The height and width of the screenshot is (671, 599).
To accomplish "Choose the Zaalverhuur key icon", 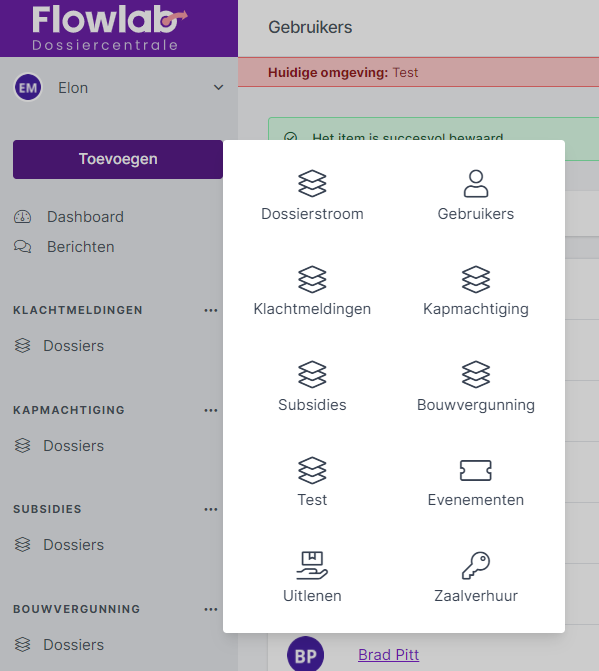I will point(475,565).
